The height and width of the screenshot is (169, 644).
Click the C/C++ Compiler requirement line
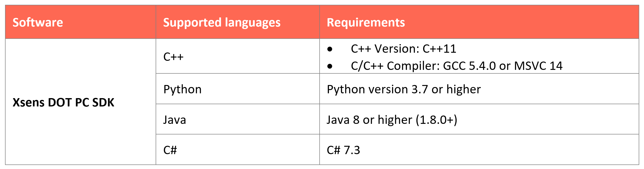456,66
